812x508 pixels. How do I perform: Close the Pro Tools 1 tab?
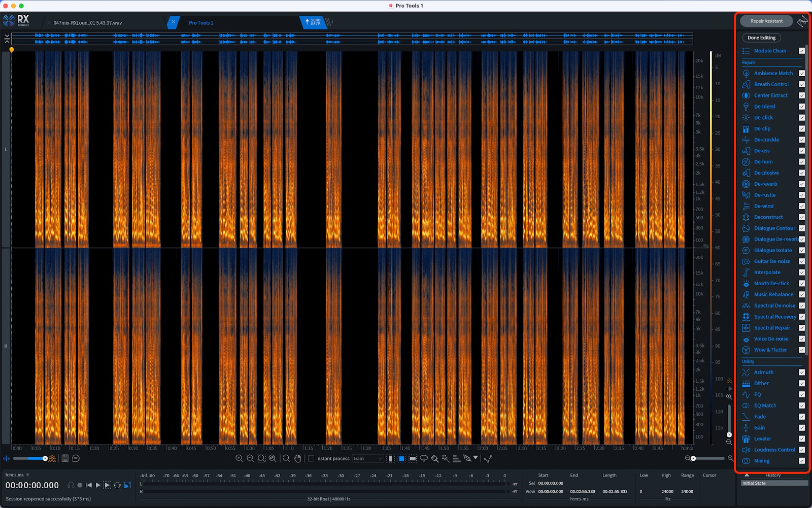(x=173, y=22)
